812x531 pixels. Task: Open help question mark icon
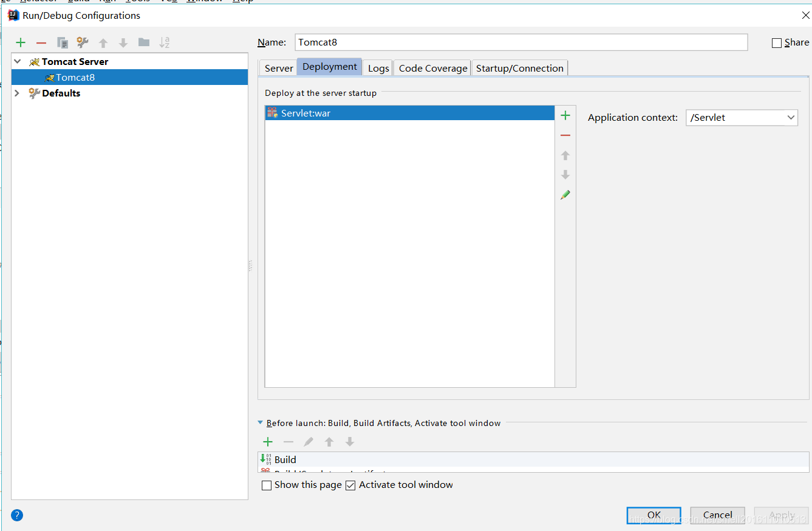17,516
